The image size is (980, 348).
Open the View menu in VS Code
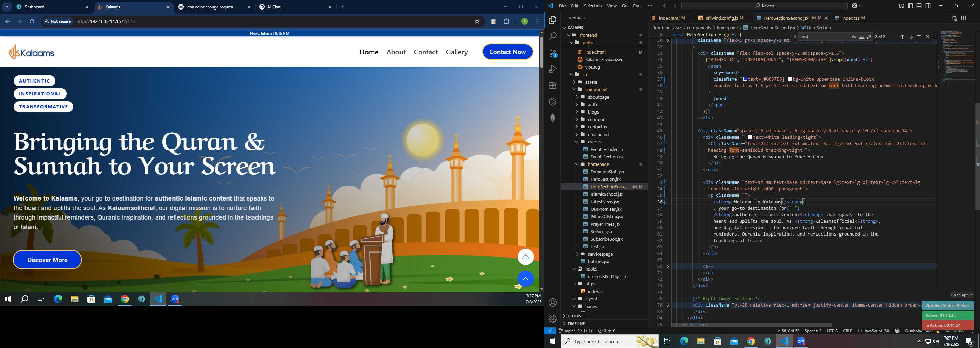pos(611,6)
